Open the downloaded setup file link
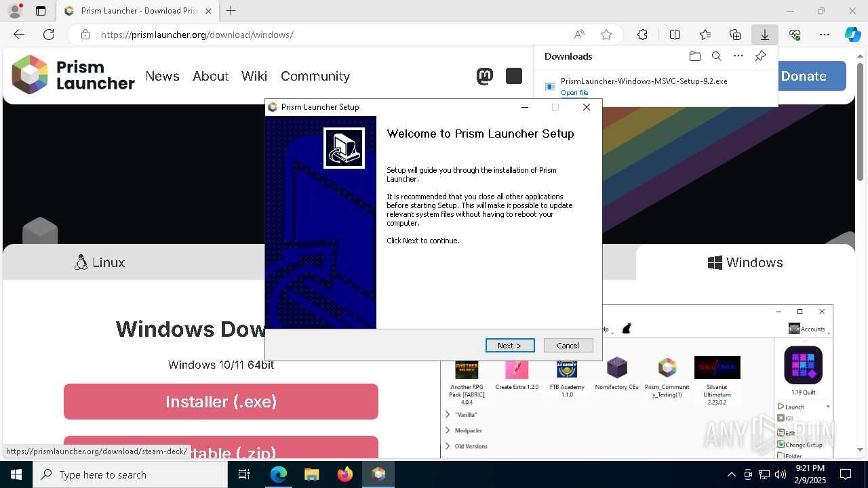 click(x=574, y=93)
